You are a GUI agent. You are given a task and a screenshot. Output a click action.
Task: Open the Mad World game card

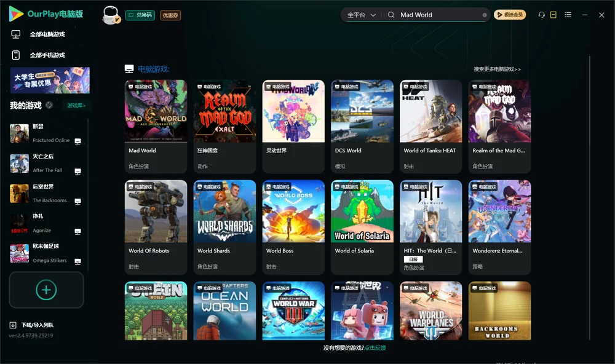pyautogui.click(x=156, y=127)
